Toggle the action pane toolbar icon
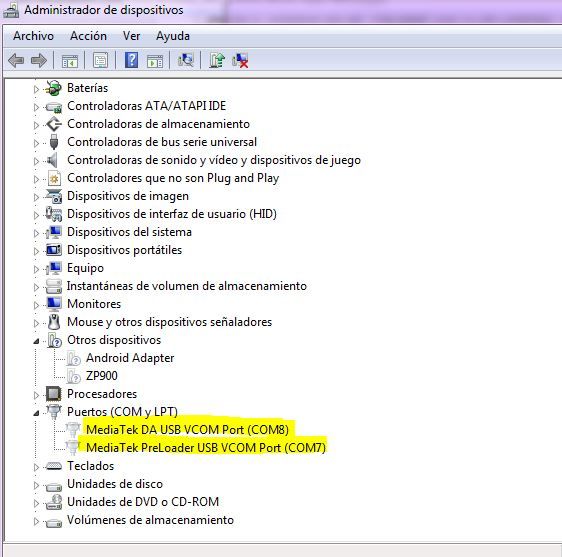The height and width of the screenshot is (557, 562). click(x=155, y=61)
